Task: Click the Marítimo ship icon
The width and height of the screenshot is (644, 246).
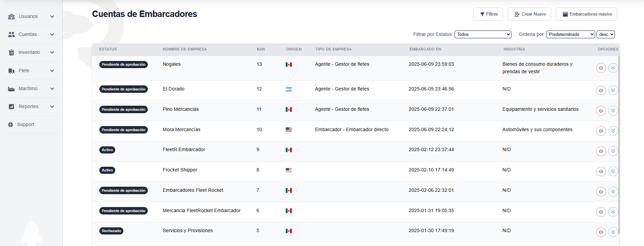Action: 12,89
